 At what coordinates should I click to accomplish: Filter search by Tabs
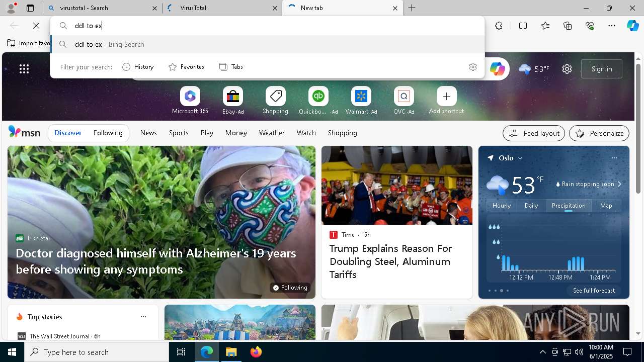point(231,67)
